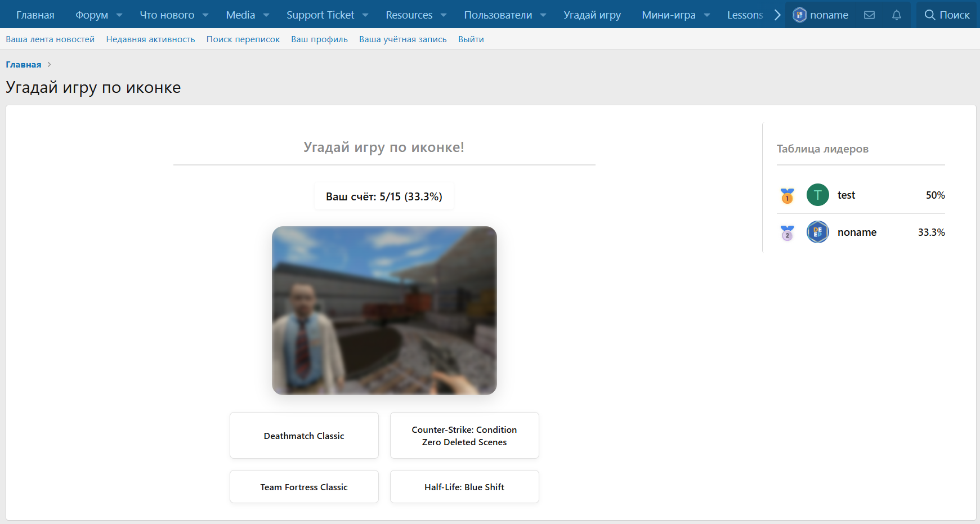Click noname avatar in leaderboard
This screenshot has width=980, height=524.
[817, 232]
